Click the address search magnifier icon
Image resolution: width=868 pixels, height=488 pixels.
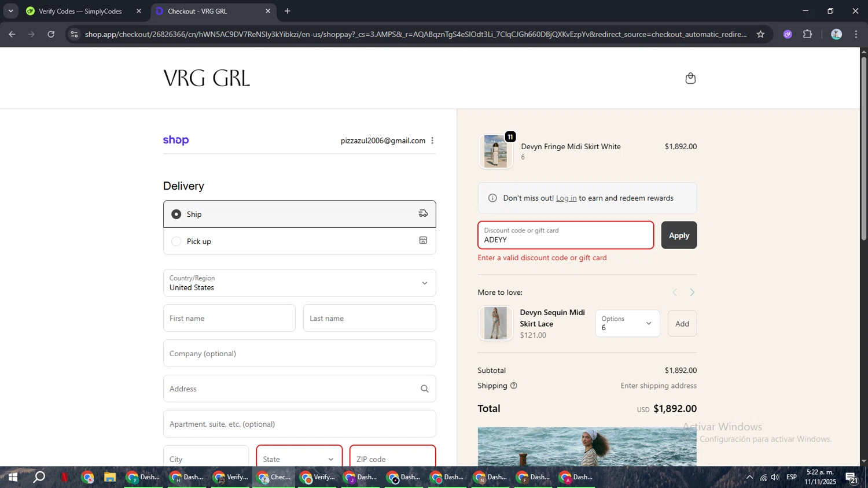pyautogui.click(x=424, y=389)
